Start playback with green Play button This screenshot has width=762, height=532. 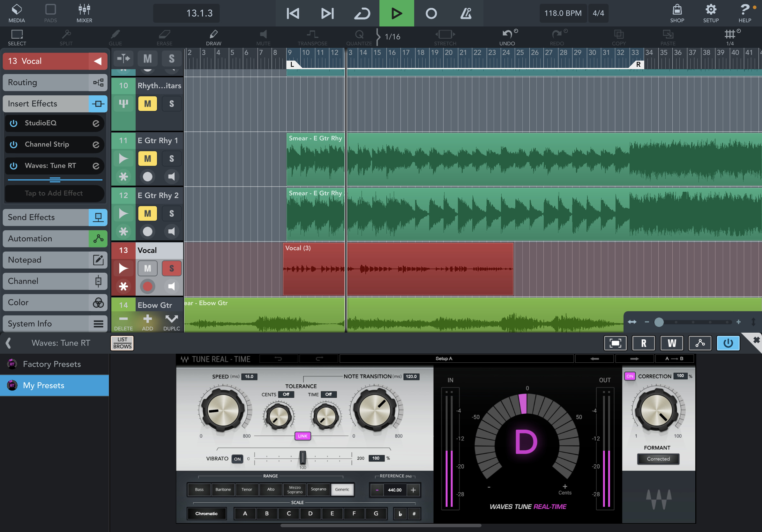(397, 13)
